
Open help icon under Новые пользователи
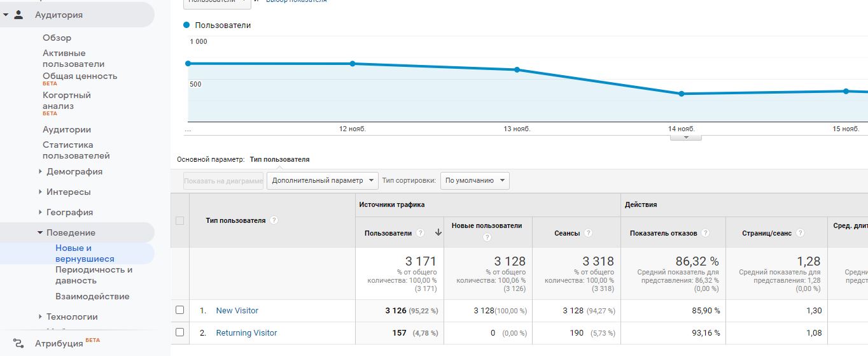point(487,238)
